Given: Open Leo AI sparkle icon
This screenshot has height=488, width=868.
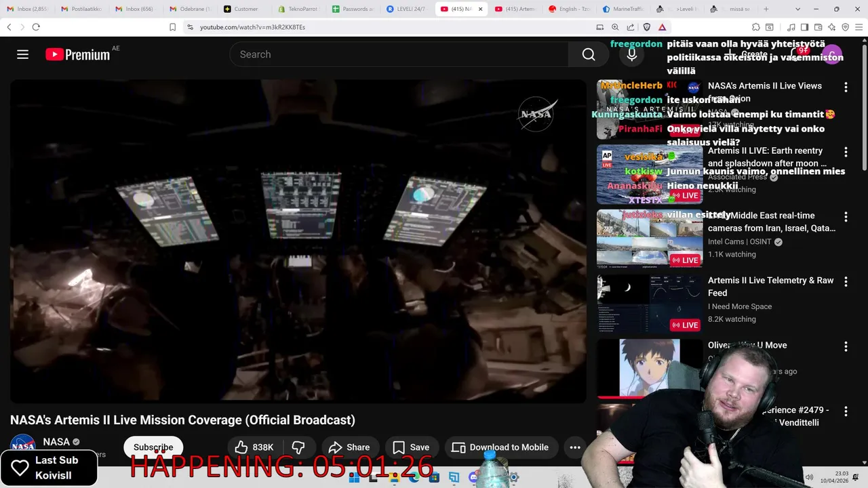Looking at the screenshot, I should 831,27.
